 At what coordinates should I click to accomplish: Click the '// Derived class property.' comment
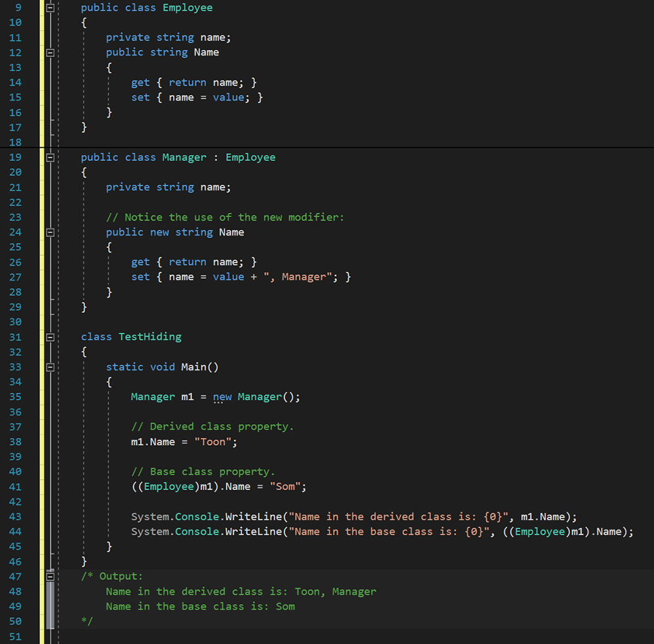pos(213,427)
